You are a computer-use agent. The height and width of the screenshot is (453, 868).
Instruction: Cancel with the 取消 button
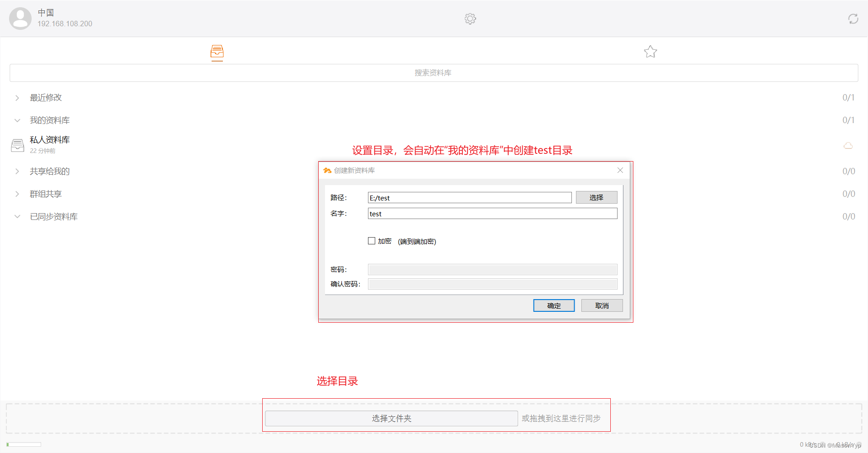tap(602, 305)
